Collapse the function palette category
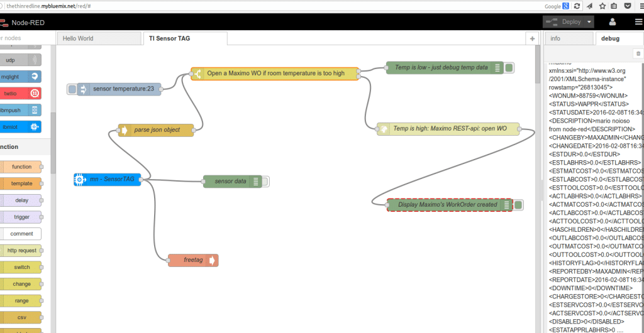644x333 pixels. (x=25, y=147)
